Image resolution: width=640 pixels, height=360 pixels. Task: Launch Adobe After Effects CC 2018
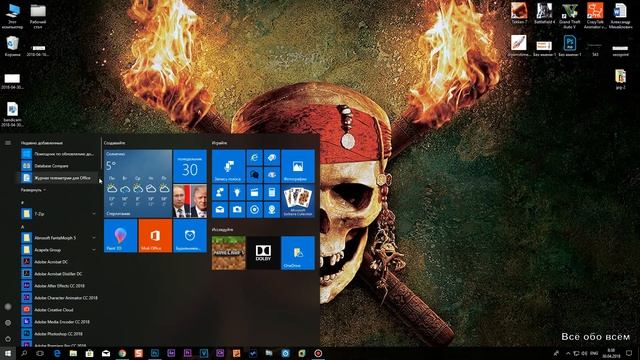coord(59,286)
